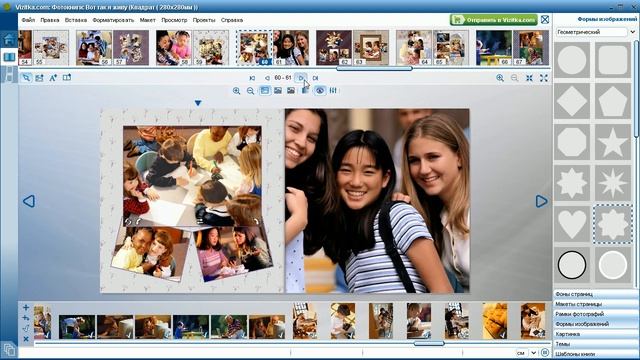Select page thumbnail 63 in the strip
This screenshot has height=360, width=640.
coord(371,48)
